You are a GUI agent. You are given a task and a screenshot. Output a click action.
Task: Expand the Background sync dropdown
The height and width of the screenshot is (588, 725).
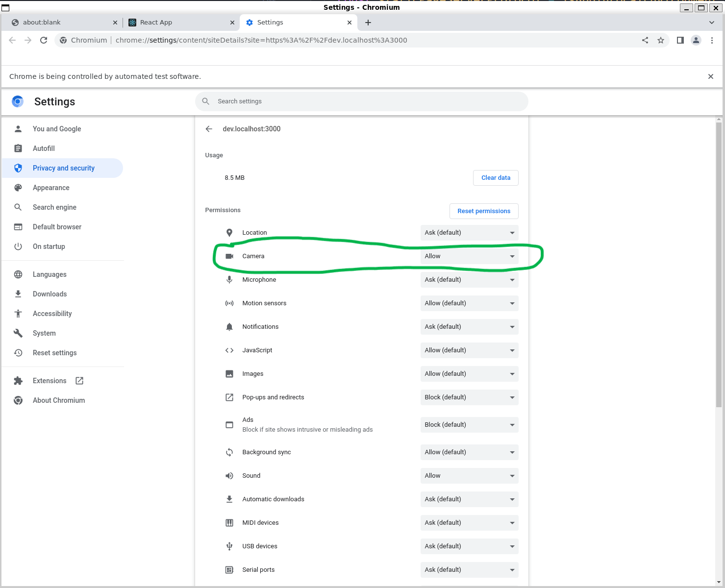click(469, 452)
